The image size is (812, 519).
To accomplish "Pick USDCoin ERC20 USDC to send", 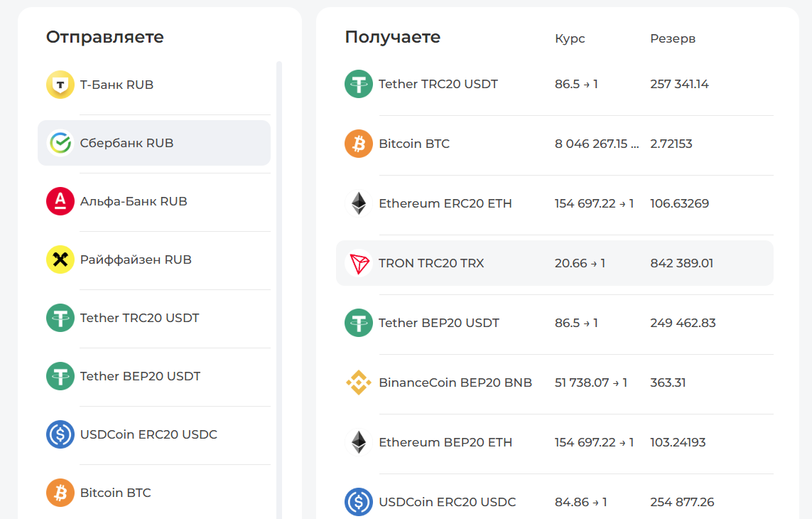I will coord(154,434).
